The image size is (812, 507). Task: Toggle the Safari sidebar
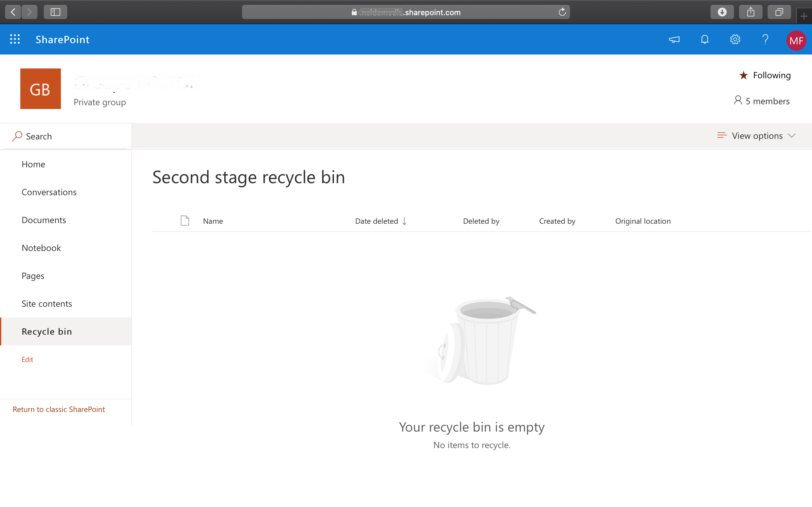click(x=56, y=12)
